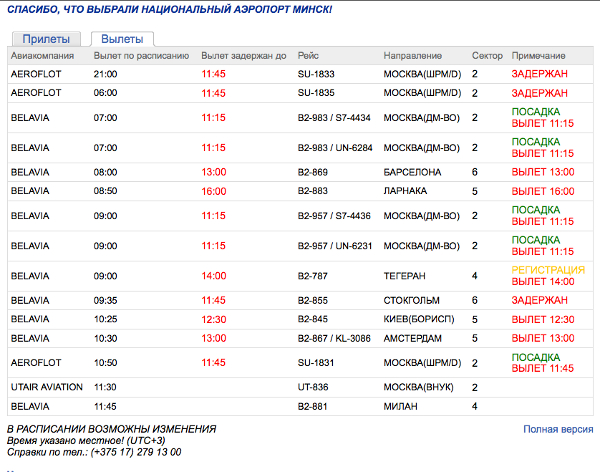Click the ЛАРНАКА destination cell
Viewport: 600px width, 472px height.
tap(405, 190)
